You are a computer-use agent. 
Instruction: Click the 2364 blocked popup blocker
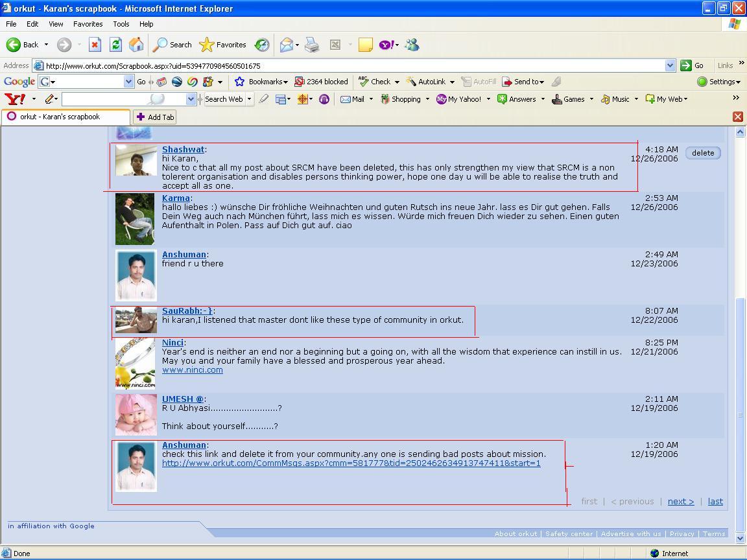pyautogui.click(x=321, y=82)
